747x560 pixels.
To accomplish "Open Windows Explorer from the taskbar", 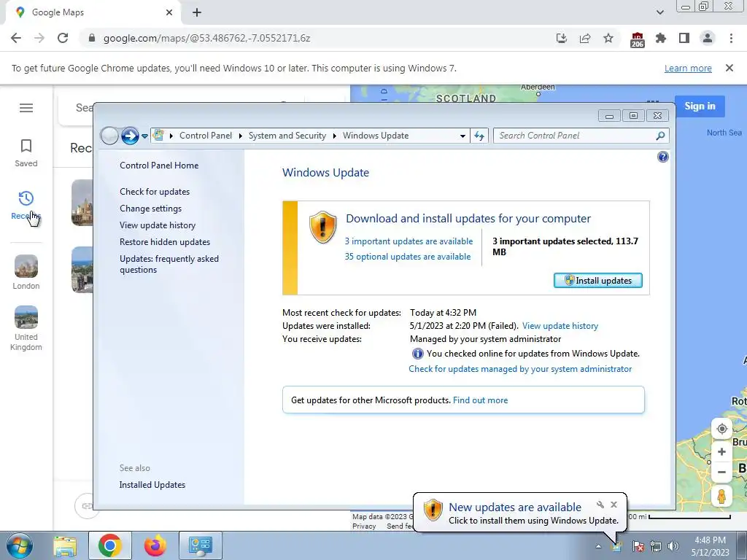I will 65,545.
